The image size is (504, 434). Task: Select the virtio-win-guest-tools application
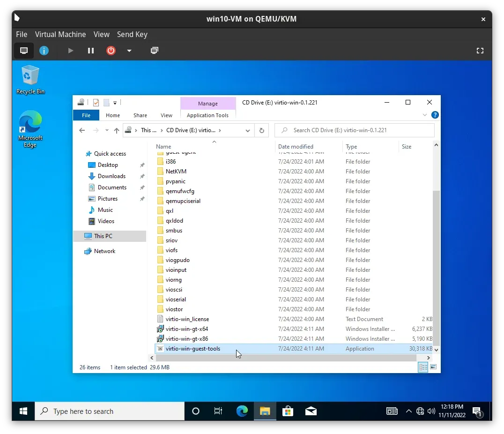click(294, 348)
